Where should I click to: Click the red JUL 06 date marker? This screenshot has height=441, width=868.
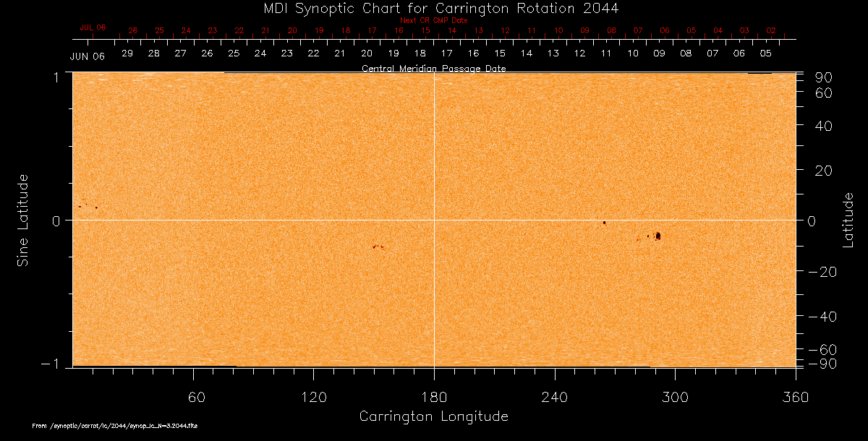[x=93, y=27]
